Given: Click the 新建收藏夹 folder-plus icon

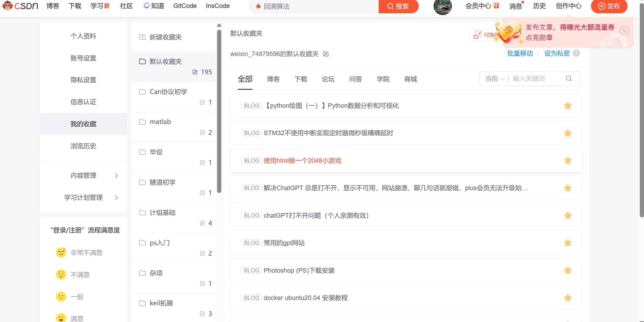Looking at the screenshot, I should (142, 37).
